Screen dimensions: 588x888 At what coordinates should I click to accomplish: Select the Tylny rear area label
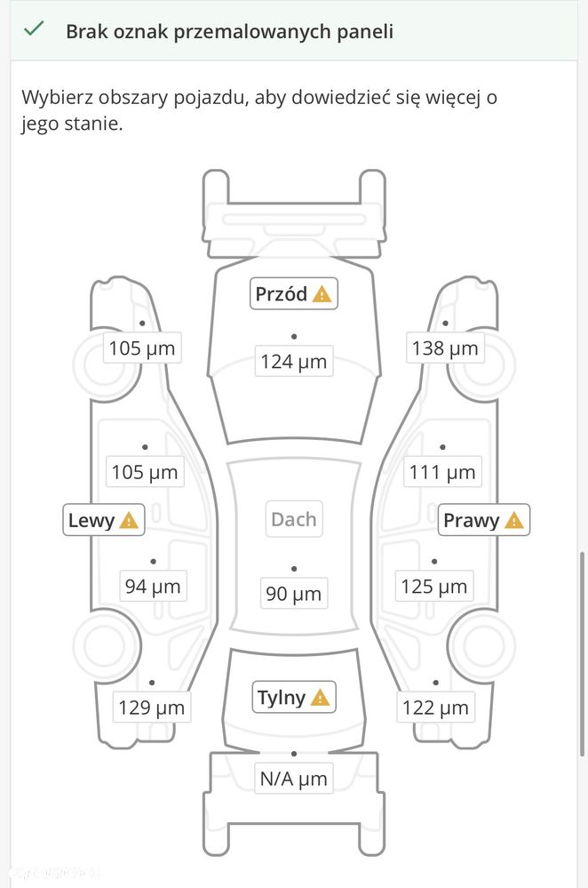coord(294,697)
